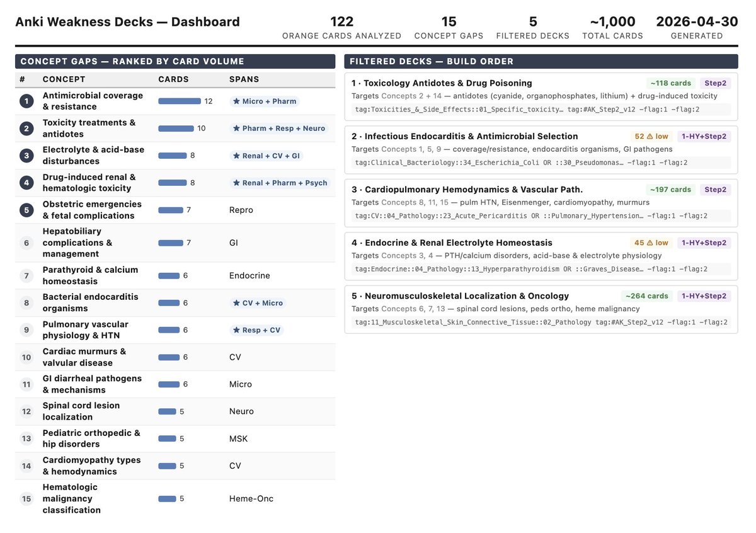Click rank badge 15 for Hematologic malignancy
The height and width of the screenshot is (533, 756).
(x=26, y=498)
